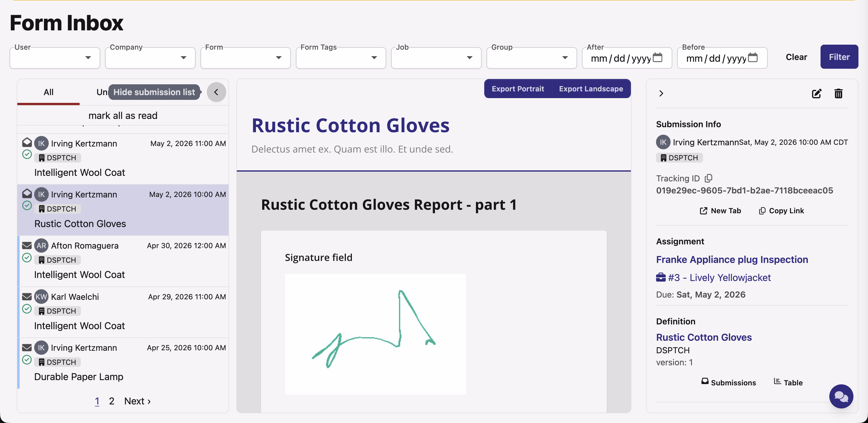Viewport: 868px width, 423px height.
Task: Open the chat support bubble
Action: point(841,396)
